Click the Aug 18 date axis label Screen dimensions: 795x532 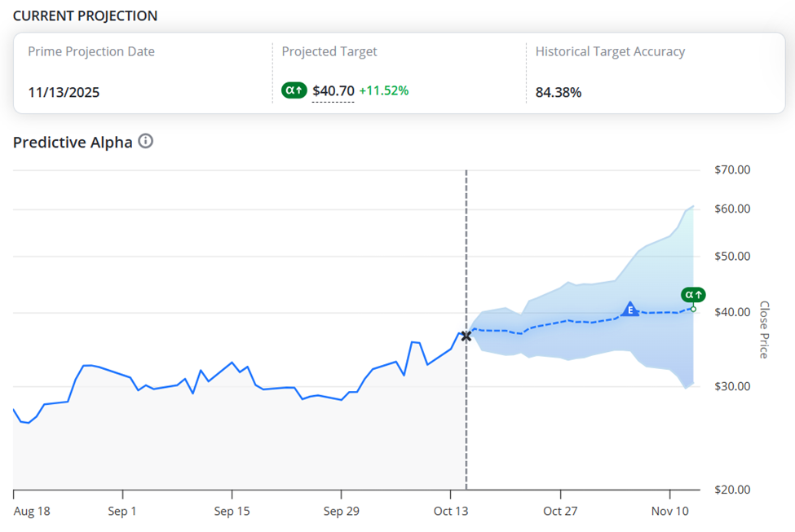tap(32, 512)
